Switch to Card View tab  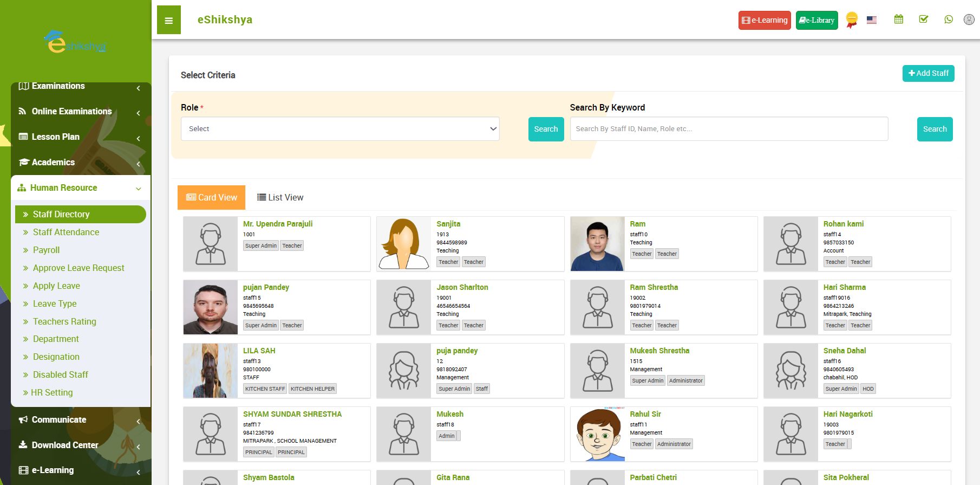click(x=211, y=197)
